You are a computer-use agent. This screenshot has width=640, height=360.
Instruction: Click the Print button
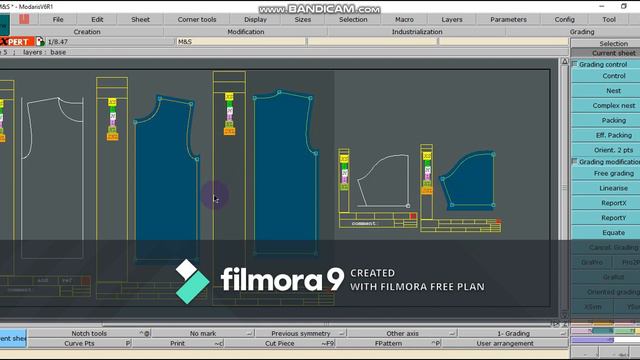coord(178,343)
